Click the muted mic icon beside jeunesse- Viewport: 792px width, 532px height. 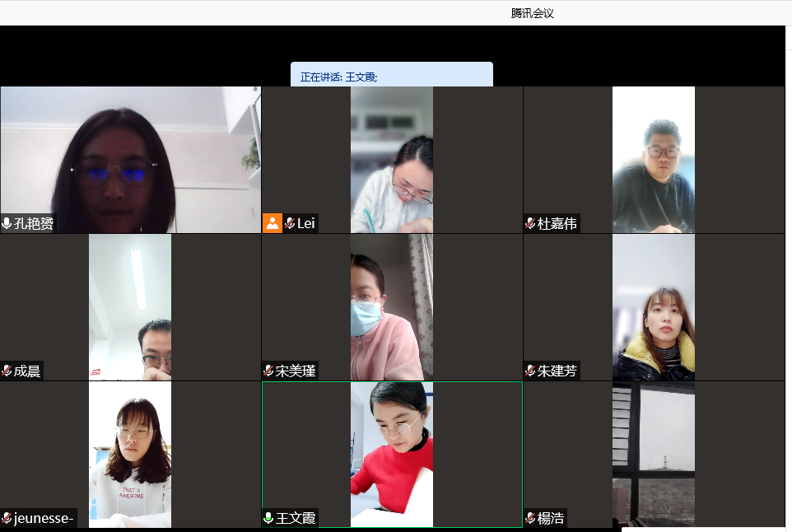tap(7, 518)
